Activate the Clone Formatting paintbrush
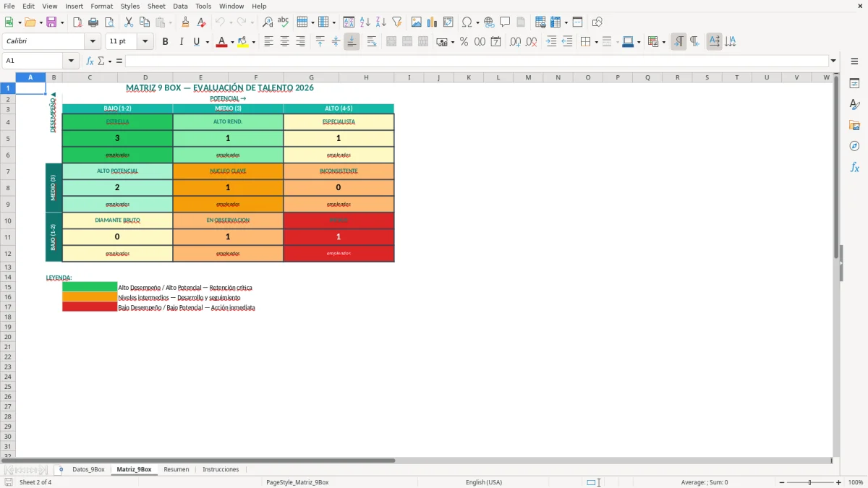Image resolution: width=868 pixels, height=488 pixels. point(186,22)
